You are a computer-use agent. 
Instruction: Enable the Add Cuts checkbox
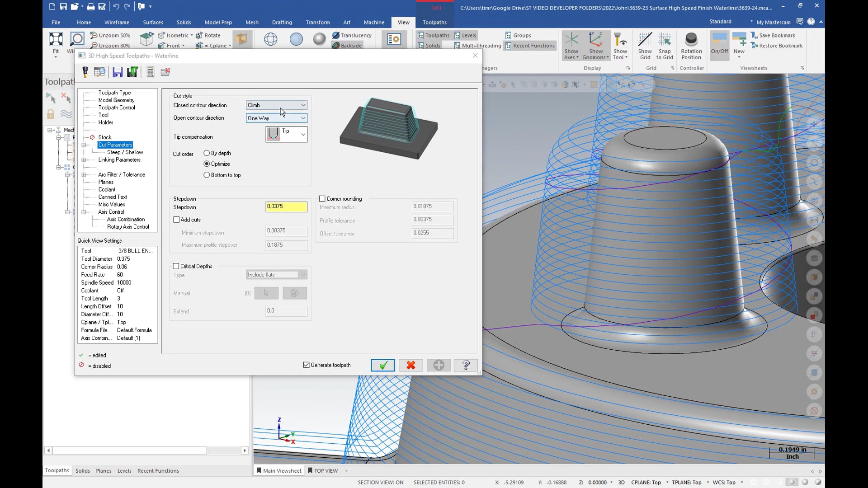(177, 219)
